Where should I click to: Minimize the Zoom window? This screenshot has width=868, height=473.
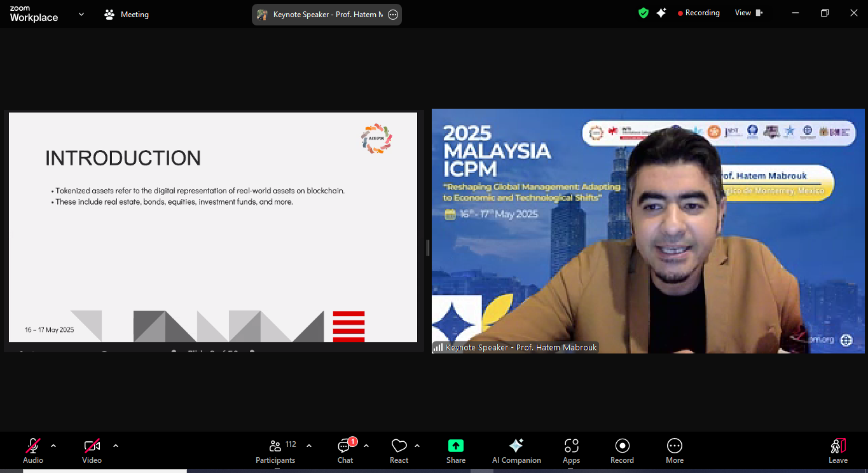795,13
